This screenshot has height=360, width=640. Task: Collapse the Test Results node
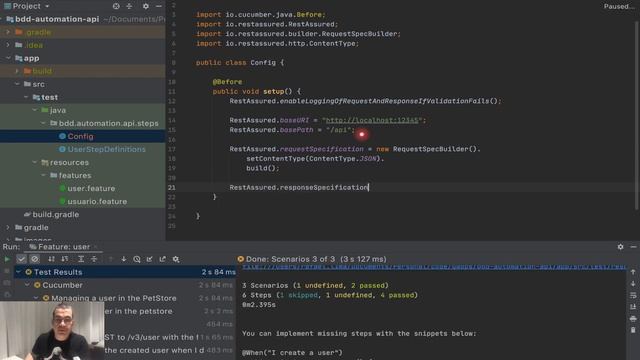pyautogui.click(x=18, y=272)
